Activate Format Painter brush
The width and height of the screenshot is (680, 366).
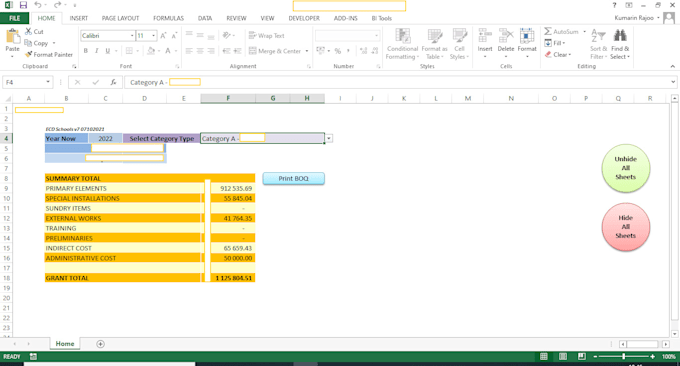pyautogui.click(x=49, y=55)
